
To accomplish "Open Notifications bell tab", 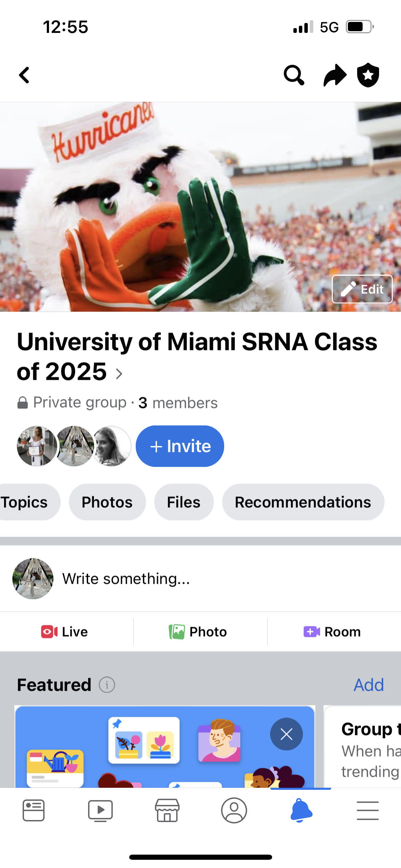I will (x=301, y=810).
